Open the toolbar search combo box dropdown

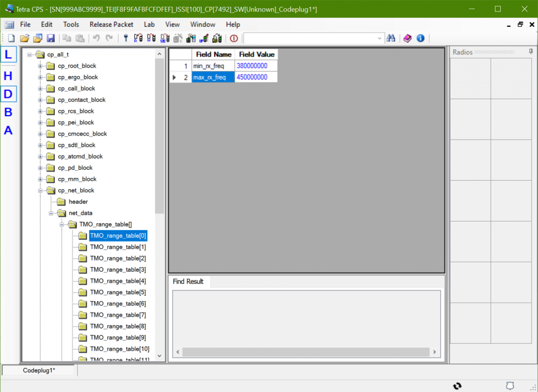pos(380,38)
